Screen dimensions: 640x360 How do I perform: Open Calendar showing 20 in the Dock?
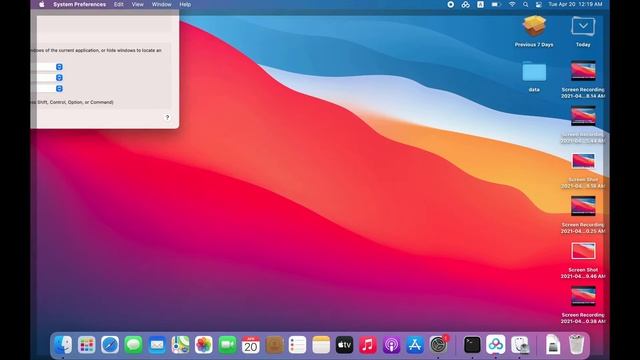click(x=251, y=345)
